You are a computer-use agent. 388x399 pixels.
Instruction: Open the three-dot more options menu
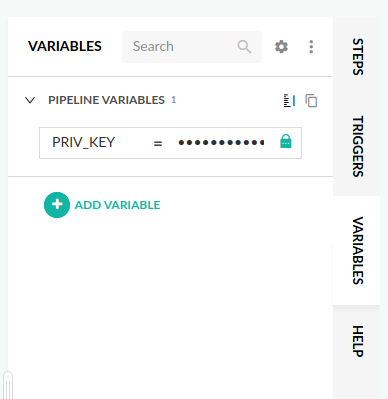click(311, 47)
